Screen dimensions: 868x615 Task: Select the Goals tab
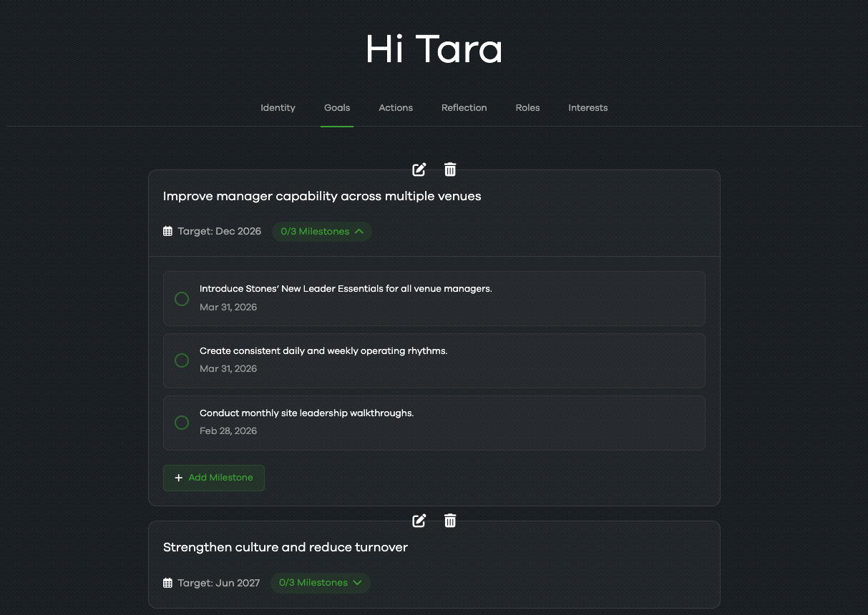click(337, 108)
